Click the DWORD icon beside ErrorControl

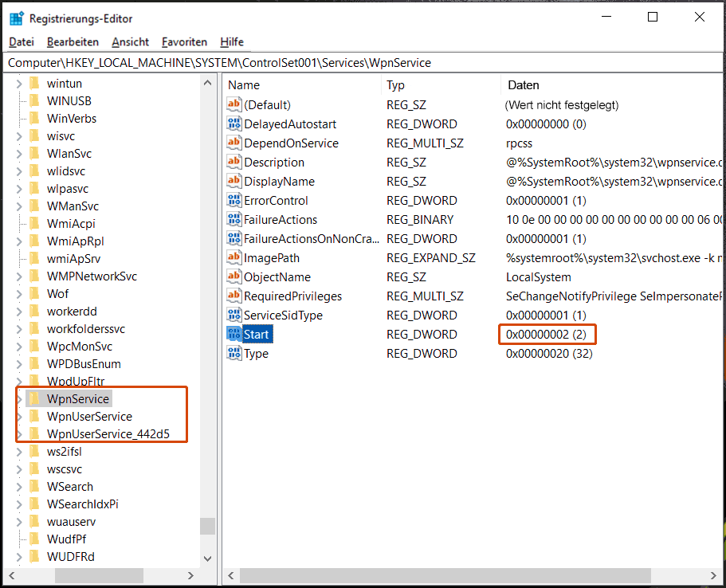[x=233, y=200]
